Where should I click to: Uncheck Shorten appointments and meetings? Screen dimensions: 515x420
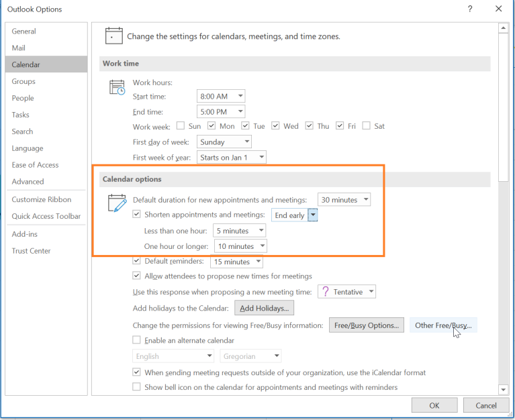tap(138, 215)
